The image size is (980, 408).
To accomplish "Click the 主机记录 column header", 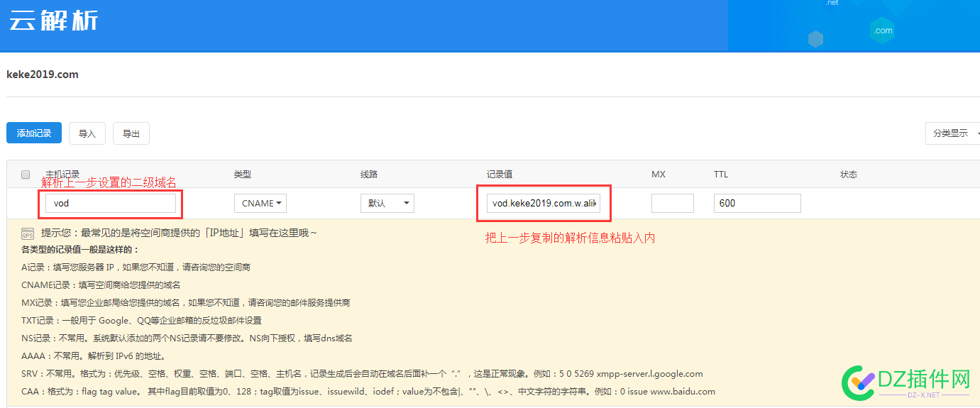I will (x=62, y=174).
